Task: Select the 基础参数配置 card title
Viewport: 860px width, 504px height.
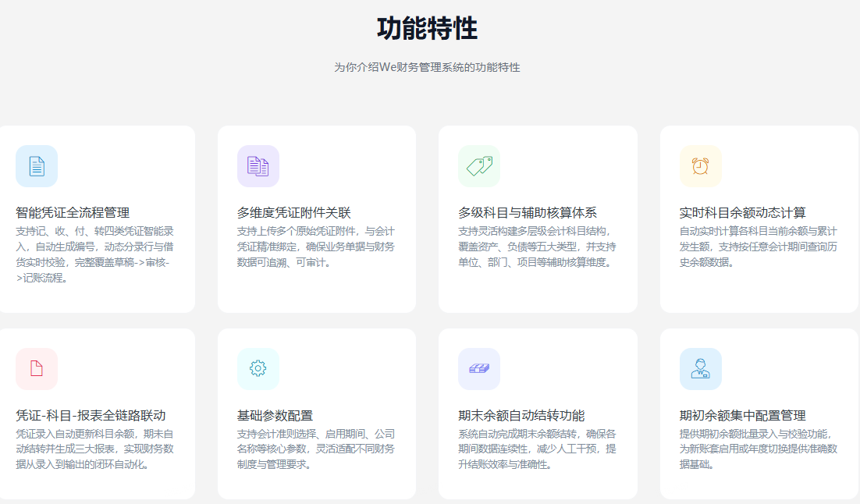Action: pos(275,415)
